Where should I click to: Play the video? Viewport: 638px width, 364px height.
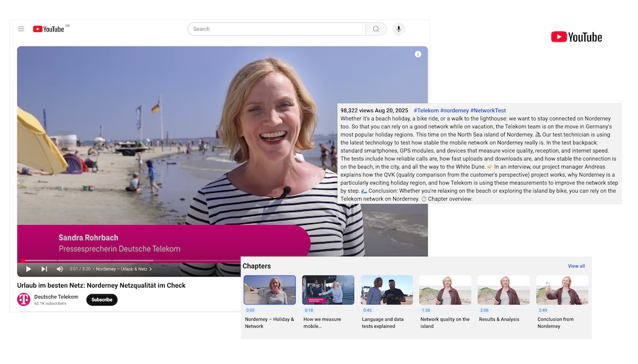[x=28, y=269]
